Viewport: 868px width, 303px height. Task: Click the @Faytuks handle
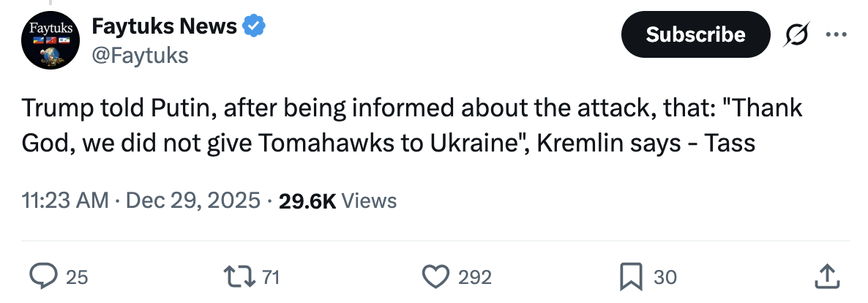[x=140, y=55]
